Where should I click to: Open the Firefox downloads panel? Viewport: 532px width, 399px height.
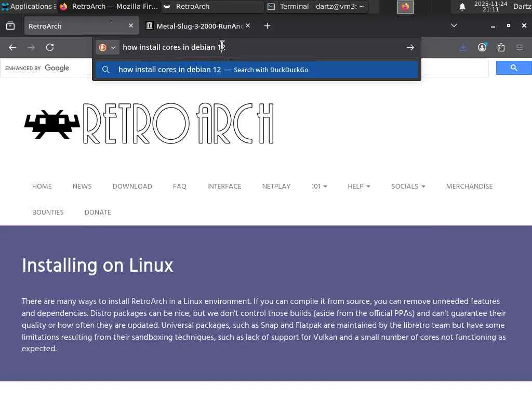click(463, 47)
